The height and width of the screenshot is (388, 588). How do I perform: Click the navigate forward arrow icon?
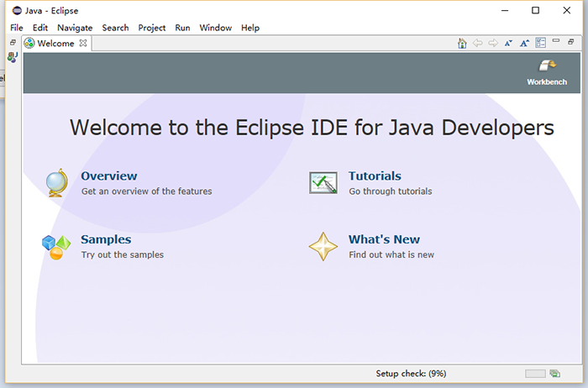(x=493, y=43)
